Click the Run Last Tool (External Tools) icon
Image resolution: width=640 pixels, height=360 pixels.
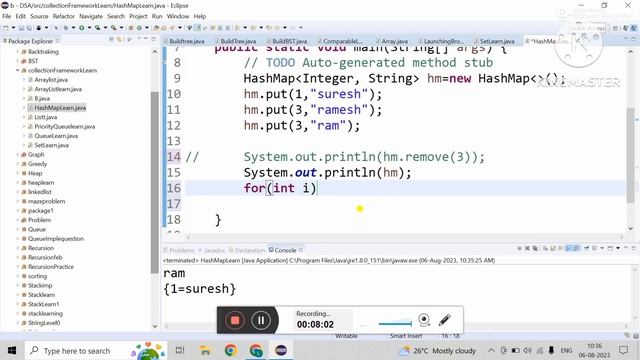(x=113, y=28)
